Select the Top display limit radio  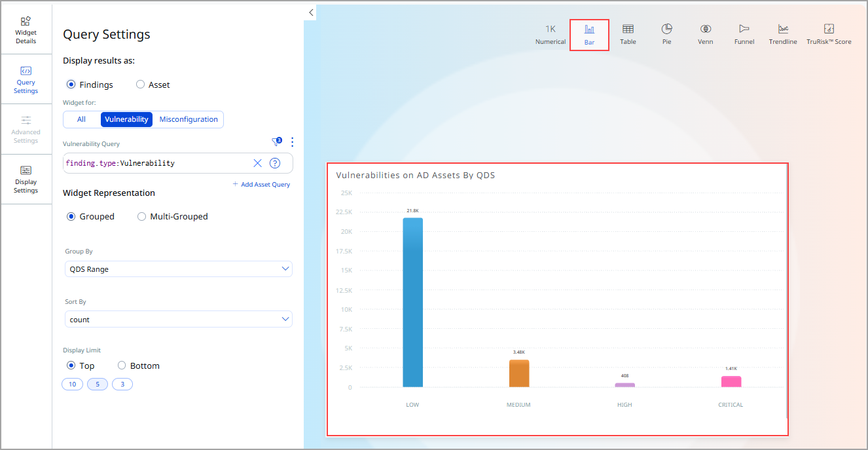click(x=71, y=366)
